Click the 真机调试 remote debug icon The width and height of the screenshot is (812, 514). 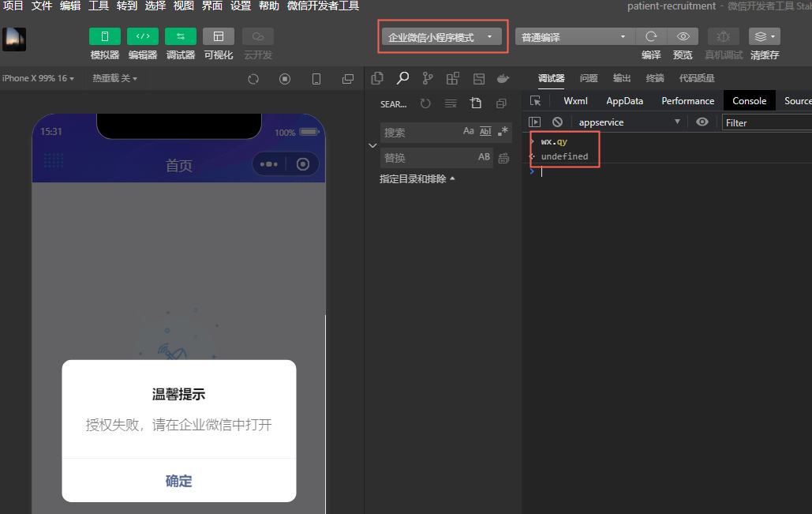pos(724,37)
